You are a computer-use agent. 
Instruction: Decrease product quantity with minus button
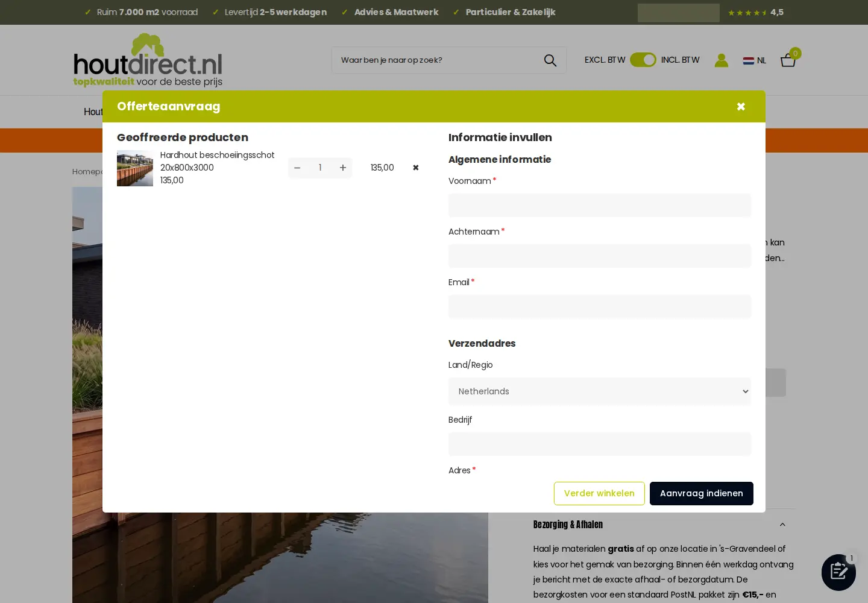(x=297, y=168)
